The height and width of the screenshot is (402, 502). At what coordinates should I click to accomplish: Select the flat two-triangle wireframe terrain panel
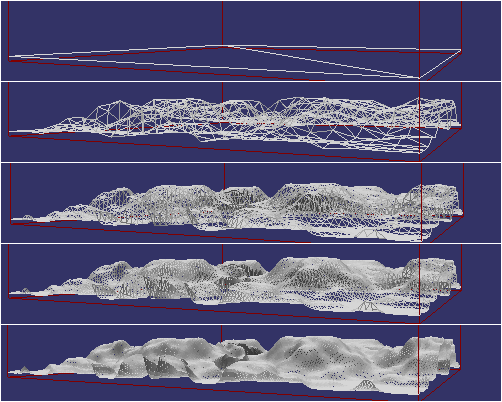click(251, 41)
